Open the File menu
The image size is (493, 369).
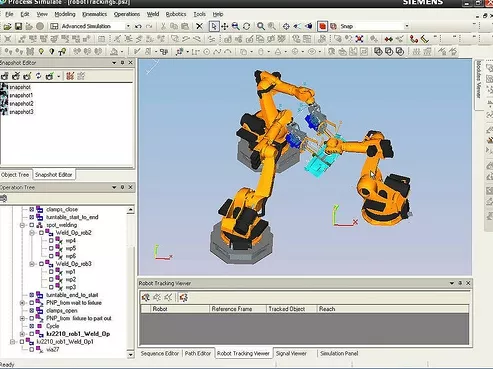9,14
